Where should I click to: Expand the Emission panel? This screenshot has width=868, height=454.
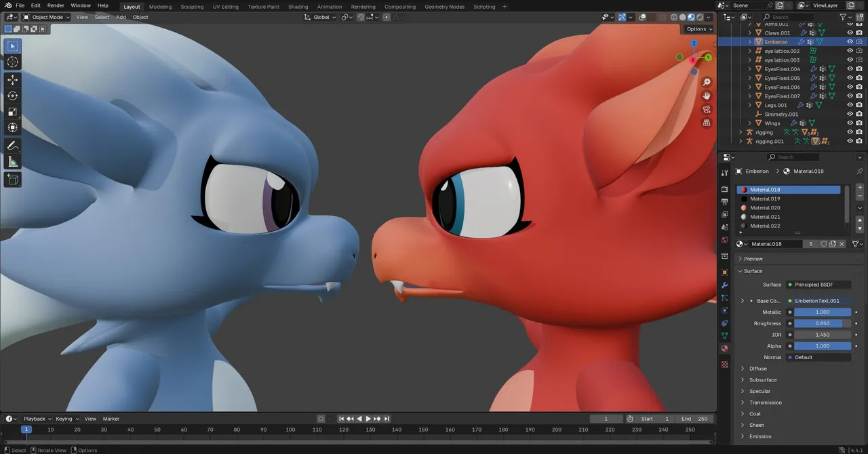760,436
